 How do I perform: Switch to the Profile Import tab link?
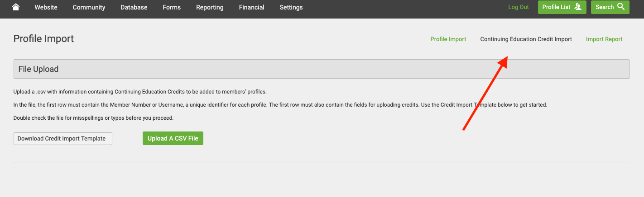(x=448, y=39)
